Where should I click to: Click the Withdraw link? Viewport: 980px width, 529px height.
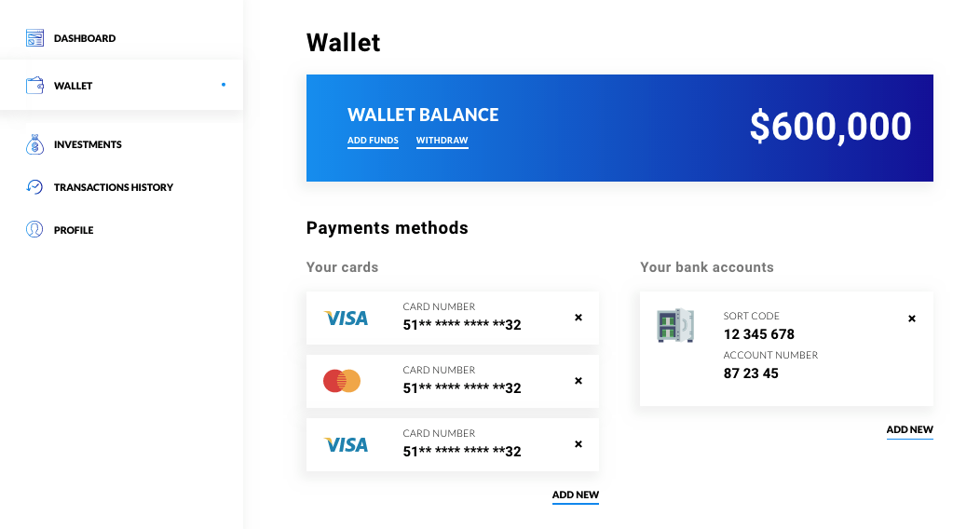[x=442, y=141]
